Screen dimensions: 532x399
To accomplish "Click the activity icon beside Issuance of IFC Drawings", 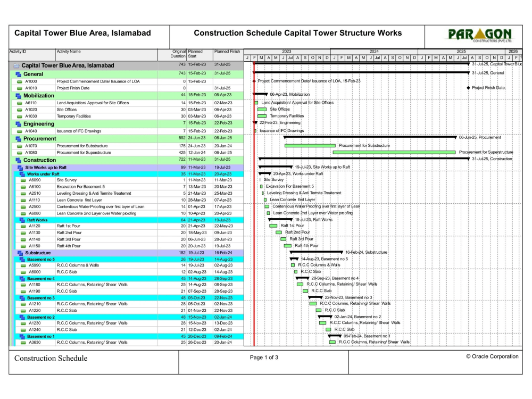I will coord(19,131).
